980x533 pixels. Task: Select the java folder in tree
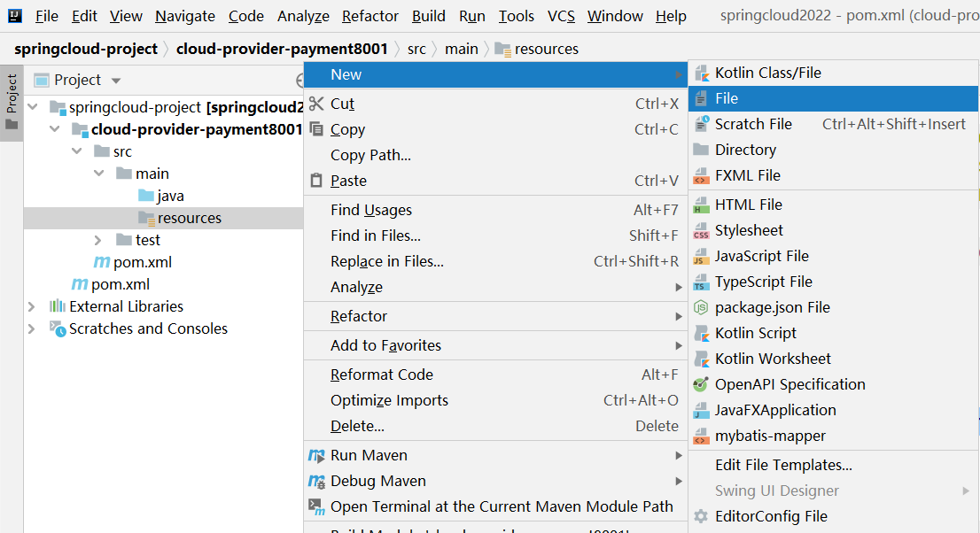click(x=163, y=197)
